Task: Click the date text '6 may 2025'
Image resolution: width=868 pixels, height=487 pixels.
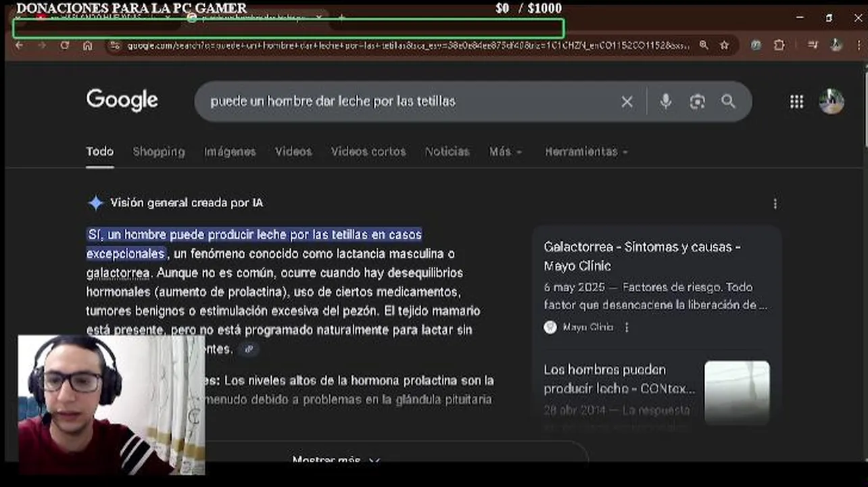Action: (x=575, y=287)
